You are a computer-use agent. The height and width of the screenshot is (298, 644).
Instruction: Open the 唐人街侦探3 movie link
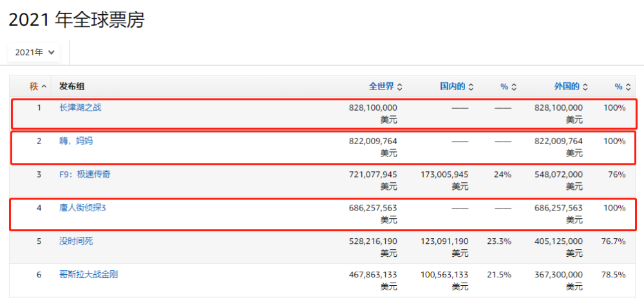click(82, 208)
